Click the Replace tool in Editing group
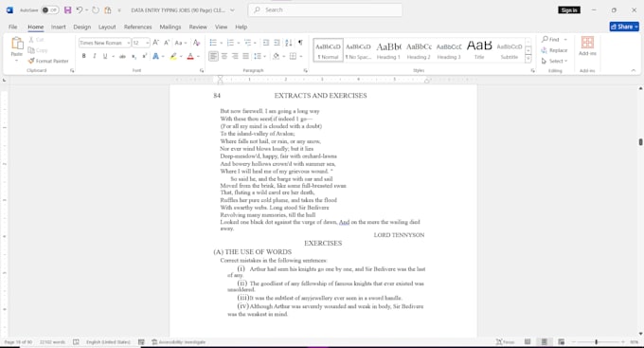The width and height of the screenshot is (644, 348). [554, 50]
